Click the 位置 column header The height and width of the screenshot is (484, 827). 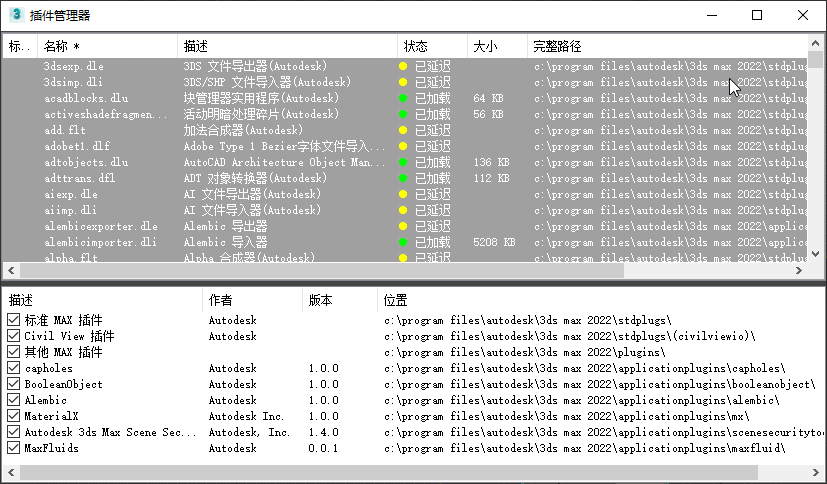601,301
